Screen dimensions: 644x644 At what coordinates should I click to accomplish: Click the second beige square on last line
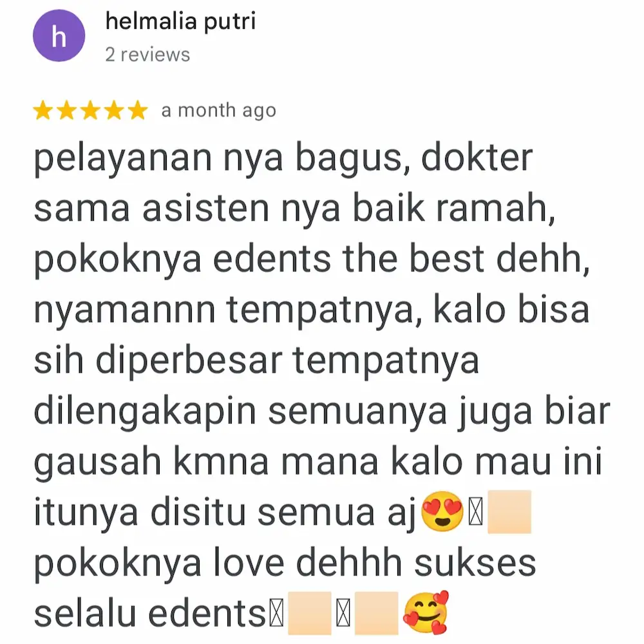[x=376, y=613]
